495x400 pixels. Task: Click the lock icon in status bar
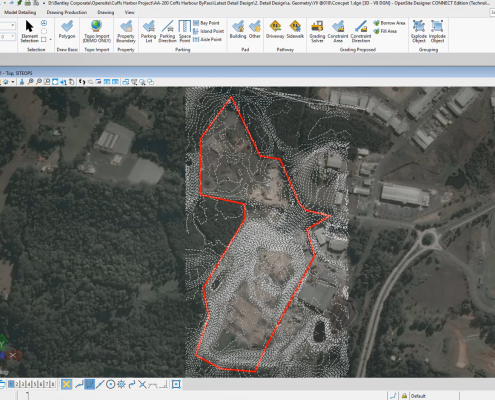(404, 396)
